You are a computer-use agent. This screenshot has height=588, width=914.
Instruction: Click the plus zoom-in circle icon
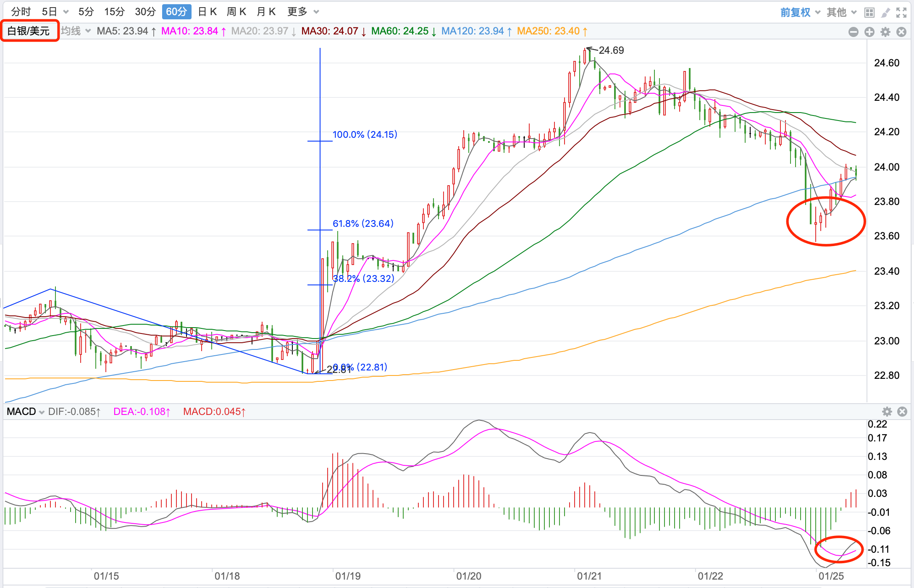[869, 32]
